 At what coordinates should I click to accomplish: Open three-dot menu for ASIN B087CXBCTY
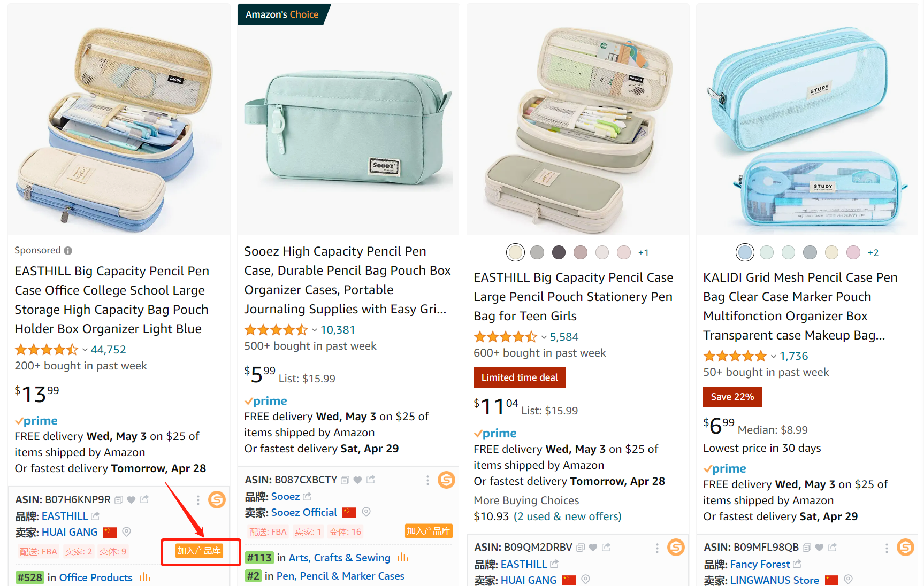pos(427,480)
